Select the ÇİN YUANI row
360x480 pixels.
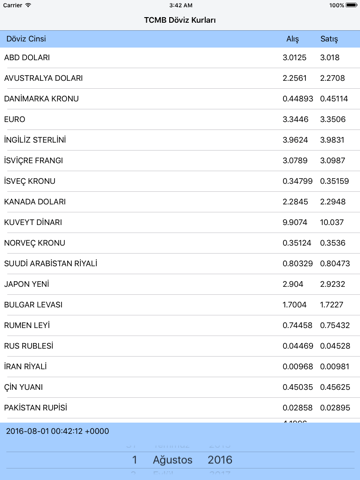(x=180, y=387)
